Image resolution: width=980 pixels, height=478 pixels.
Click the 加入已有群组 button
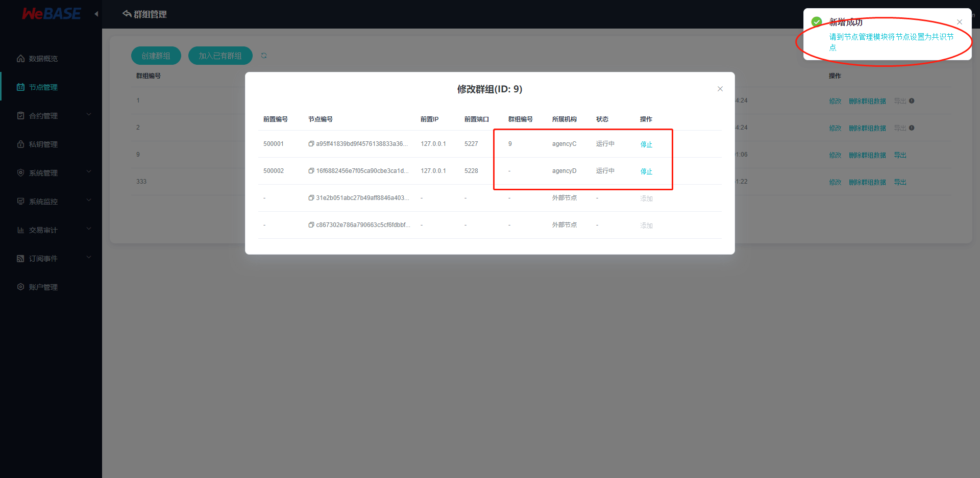(x=220, y=56)
